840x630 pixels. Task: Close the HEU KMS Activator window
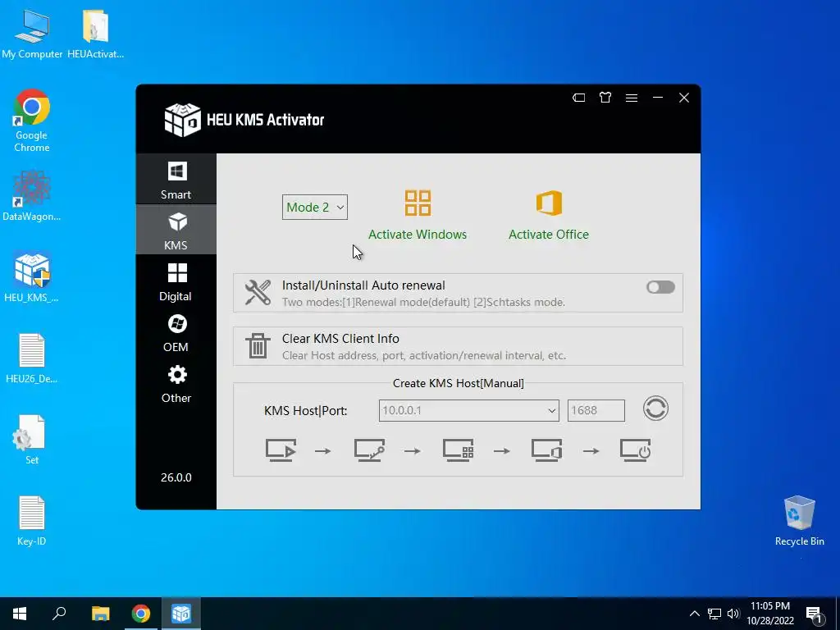click(684, 98)
